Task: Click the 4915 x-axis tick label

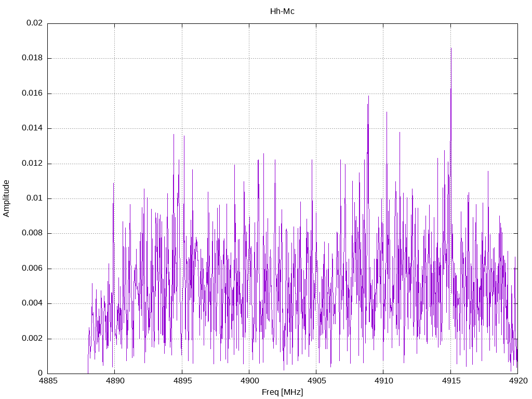Action: point(451,381)
